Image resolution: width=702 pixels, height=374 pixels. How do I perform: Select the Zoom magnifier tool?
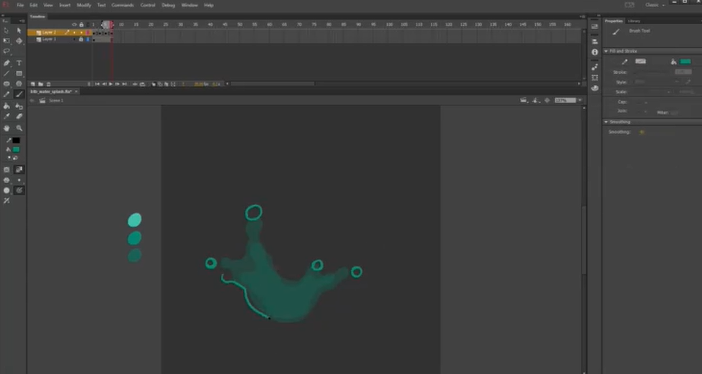(19, 128)
